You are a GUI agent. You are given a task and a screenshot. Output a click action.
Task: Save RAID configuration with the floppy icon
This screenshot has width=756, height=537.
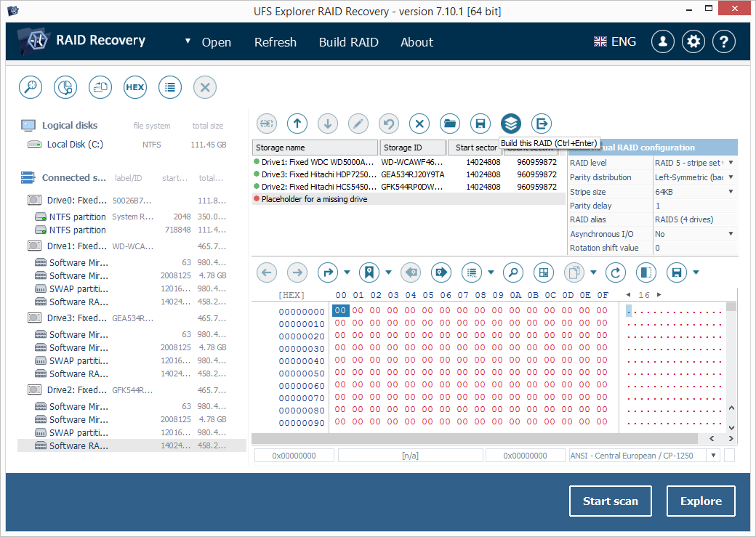(480, 124)
